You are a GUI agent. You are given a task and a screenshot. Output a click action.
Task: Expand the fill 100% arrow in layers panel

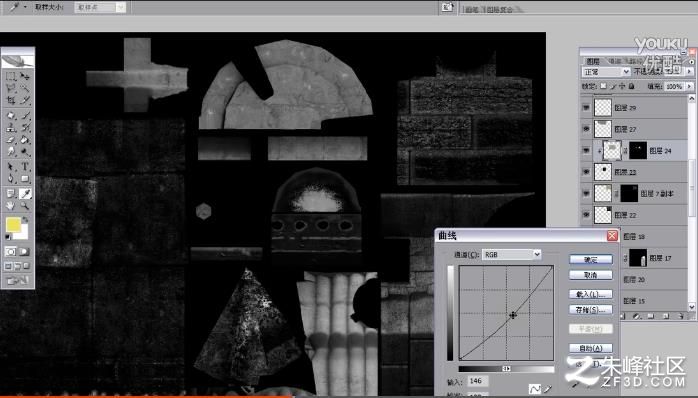[690, 86]
